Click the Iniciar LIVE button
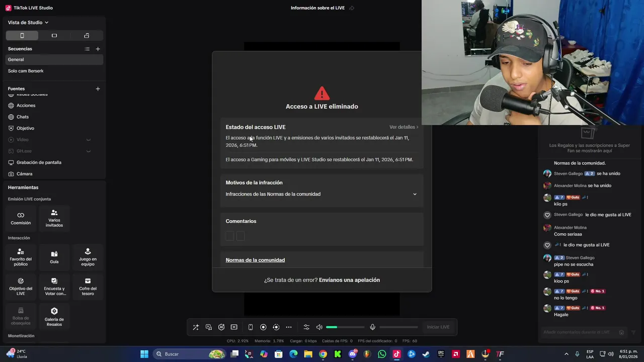 pyautogui.click(x=438, y=327)
